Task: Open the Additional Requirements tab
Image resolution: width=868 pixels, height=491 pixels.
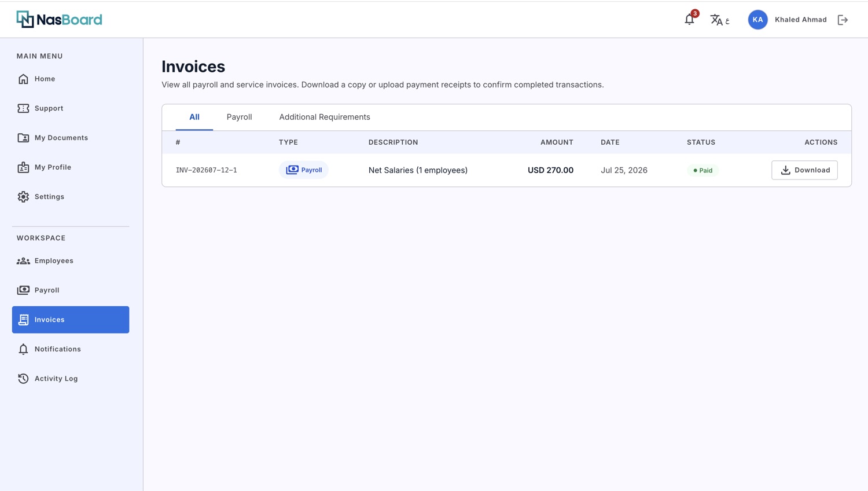Action: [325, 117]
